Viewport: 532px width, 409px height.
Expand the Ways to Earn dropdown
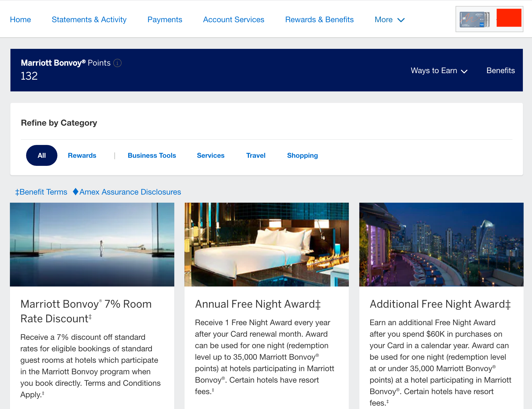point(434,71)
